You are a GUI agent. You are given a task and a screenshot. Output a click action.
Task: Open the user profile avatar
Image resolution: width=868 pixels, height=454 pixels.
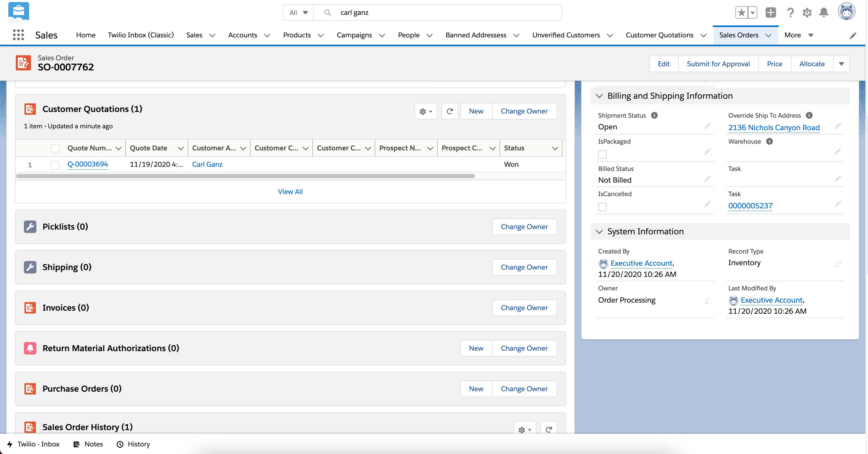point(846,12)
